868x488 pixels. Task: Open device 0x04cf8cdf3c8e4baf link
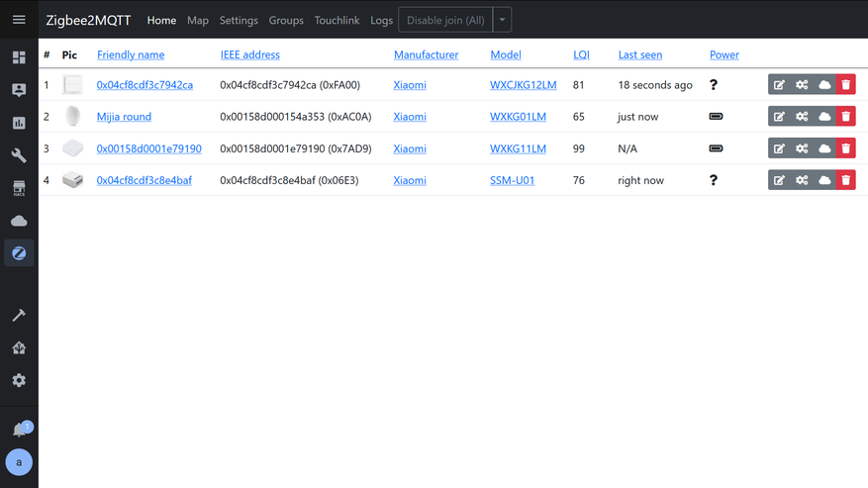point(145,180)
